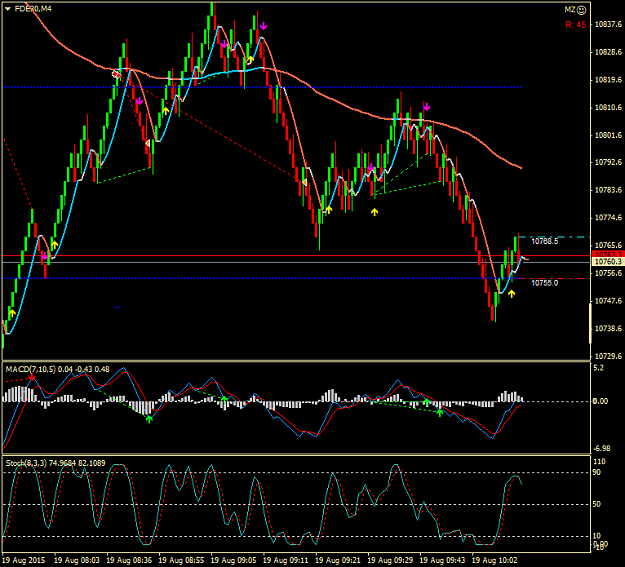Click the Stochastic scale value 110
Viewport: 625px width, 567px height.
point(599,462)
